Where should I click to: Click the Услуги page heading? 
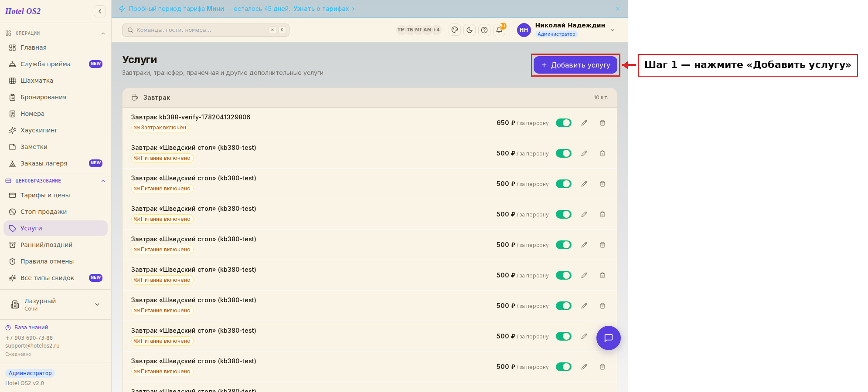coord(140,60)
